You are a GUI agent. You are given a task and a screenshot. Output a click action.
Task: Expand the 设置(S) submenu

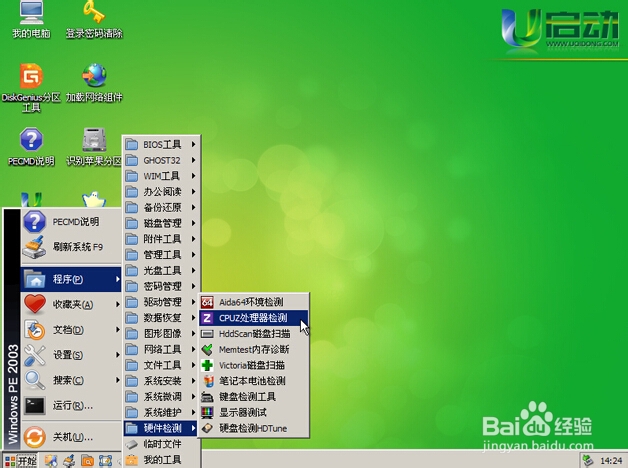pos(71,355)
